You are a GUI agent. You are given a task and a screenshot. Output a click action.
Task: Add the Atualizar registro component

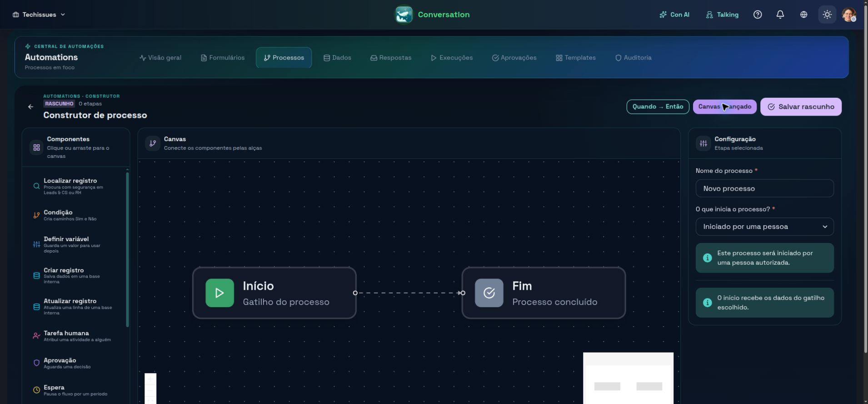click(x=75, y=307)
